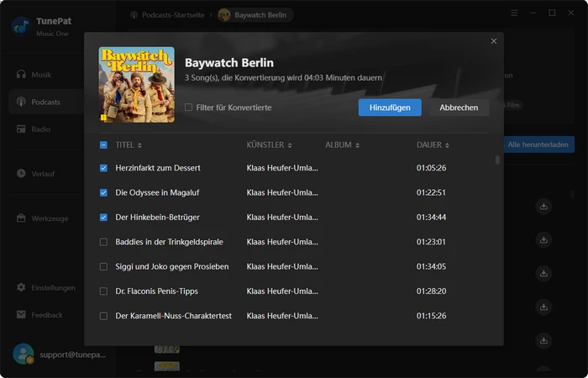Select the title Dr. Flaconis Penis-Tipps

(x=157, y=291)
